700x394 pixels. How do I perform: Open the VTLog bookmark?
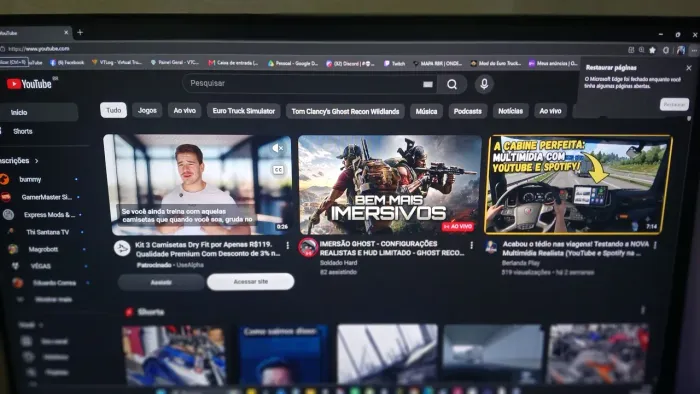pyautogui.click(x=117, y=62)
